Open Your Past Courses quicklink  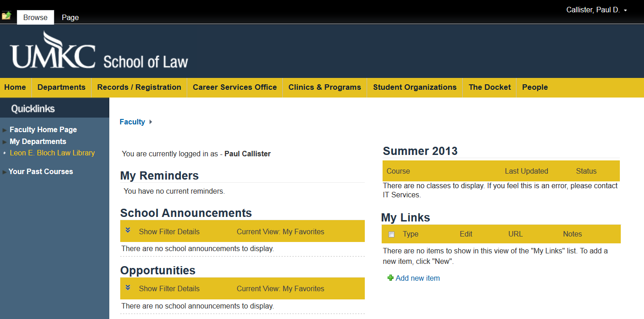pyautogui.click(x=41, y=171)
